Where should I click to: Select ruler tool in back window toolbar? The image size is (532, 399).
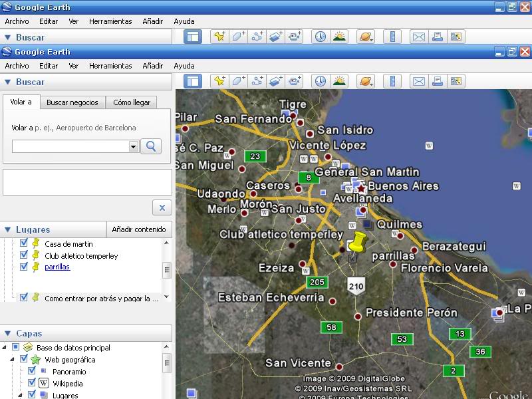(392, 37)
